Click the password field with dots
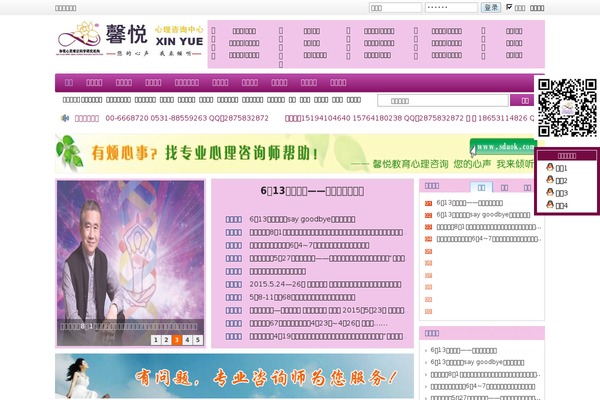The height and width of the screenshot is (400, 600). [451, 8]
